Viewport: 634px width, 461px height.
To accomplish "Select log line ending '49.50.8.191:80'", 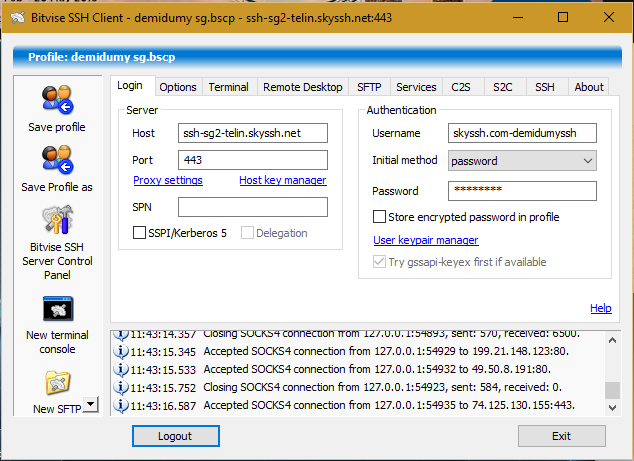I will (x=377, y=369).
